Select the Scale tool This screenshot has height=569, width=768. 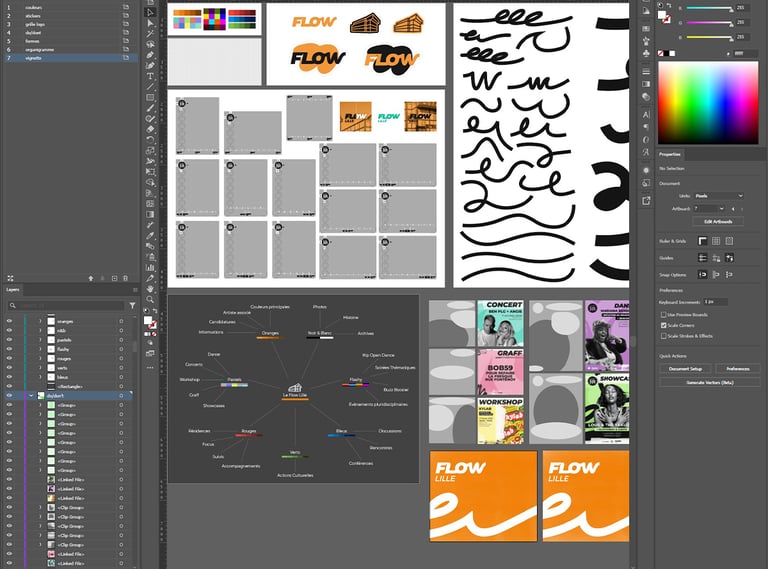pos(150,150)
